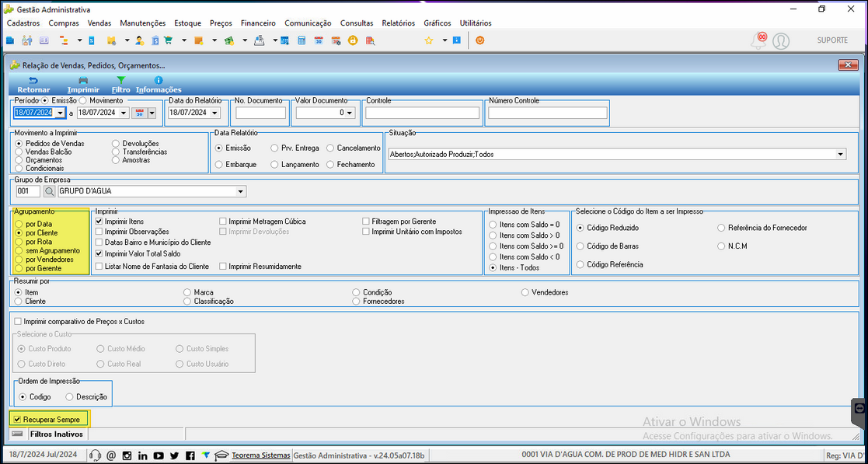Click the Informações info icon
Viewport: 868px width, 464px height.
(159, 80)
